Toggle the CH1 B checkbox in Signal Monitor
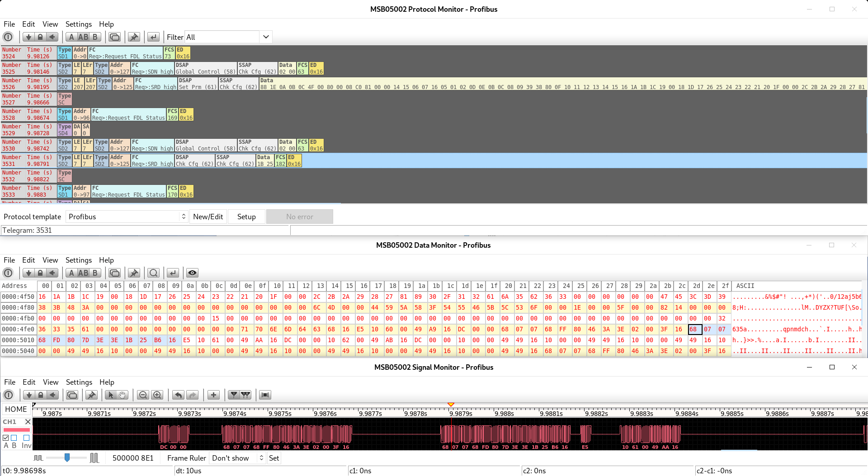Image resolution: width=868 pixels, height=476 pixels. tap(14, 438)
